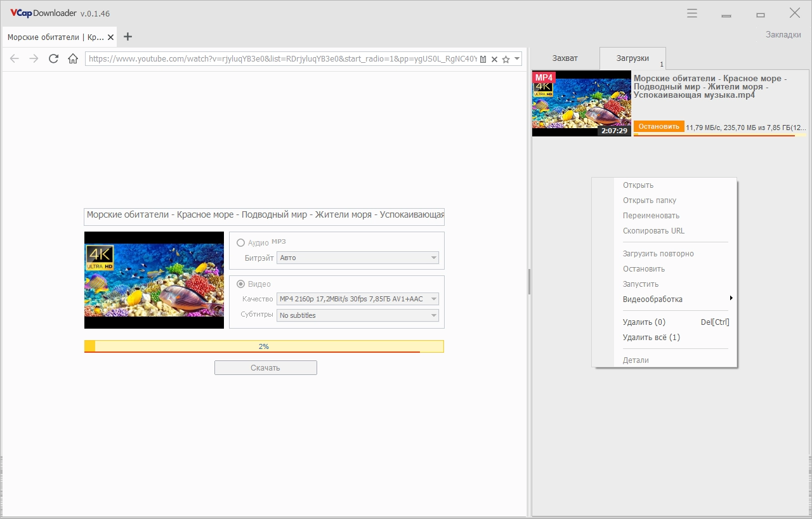Select the Видео radio button
Screen dimensions: 812x519
[240, 284]
